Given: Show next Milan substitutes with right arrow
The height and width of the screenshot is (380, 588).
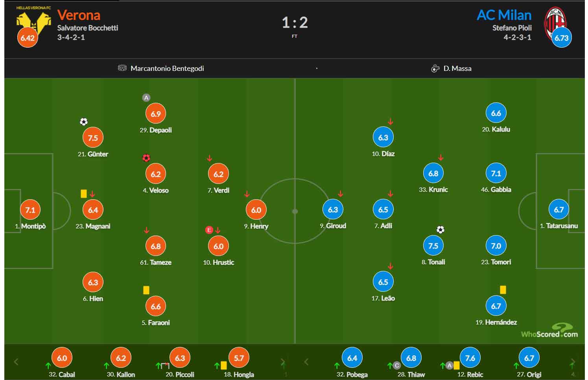Looking at the screenshot, I should click(573, 361).
